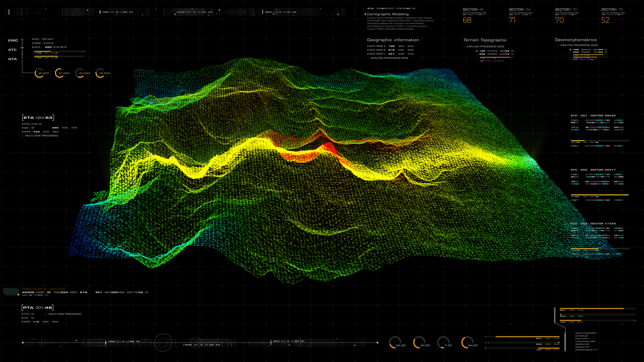The width and height of the screenshot is (644, 362).
Task: Expand the SYS : 002 - SECTOR 68317 block
Action: pyautogui.click(x=593, y=170)
